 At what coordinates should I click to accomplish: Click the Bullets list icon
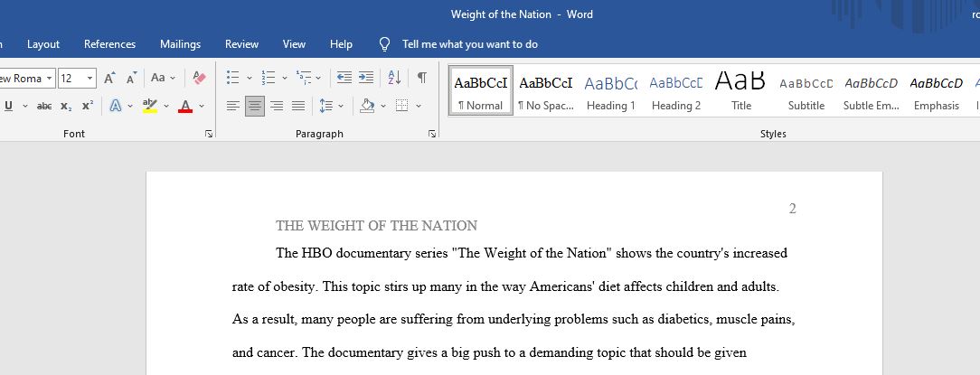232,78
